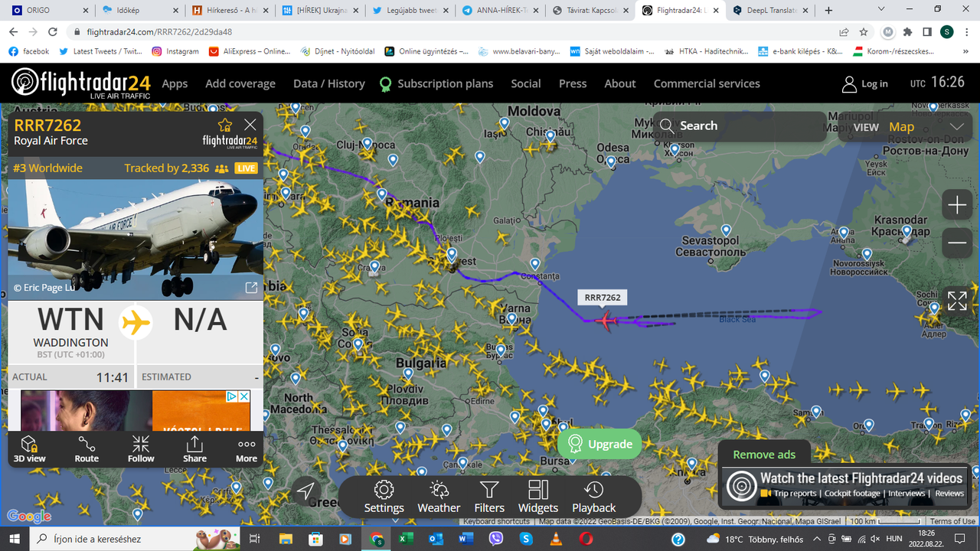Open the Flightradar24 home logo
Image resolution: width=980 pixels, height=551 pixels.
coord(80,83)
